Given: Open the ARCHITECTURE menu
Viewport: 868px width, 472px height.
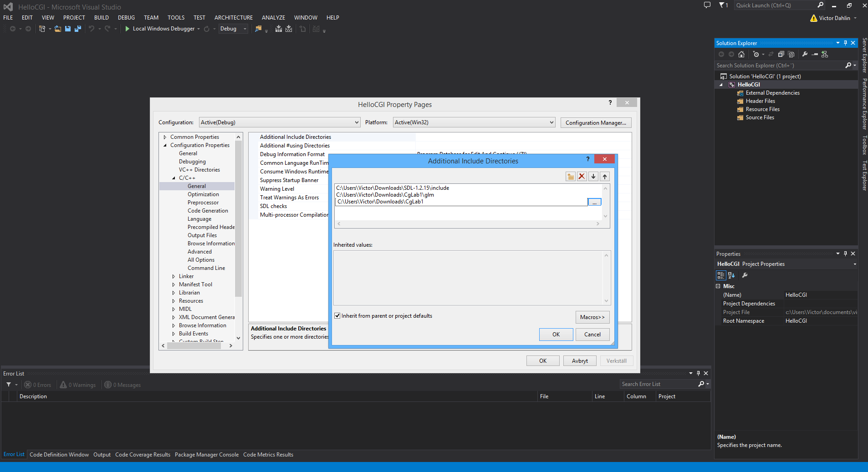Looking at the screenshot, I should coord(234,18).
